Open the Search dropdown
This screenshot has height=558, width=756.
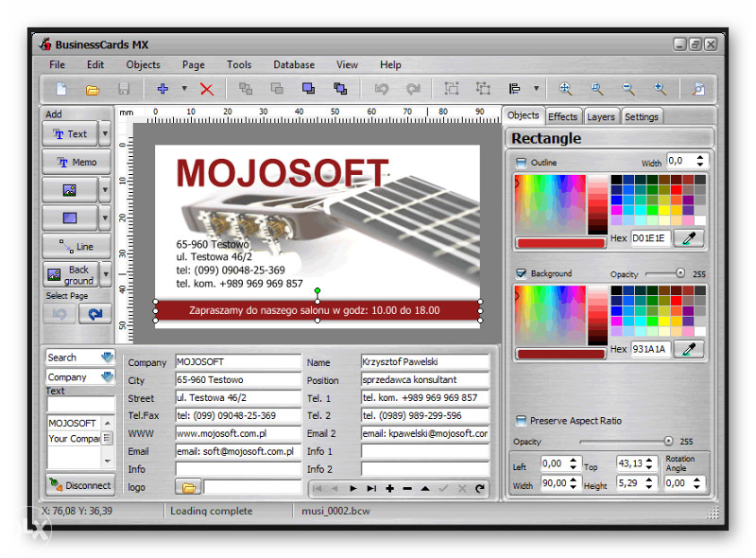[x=107, y=357]
